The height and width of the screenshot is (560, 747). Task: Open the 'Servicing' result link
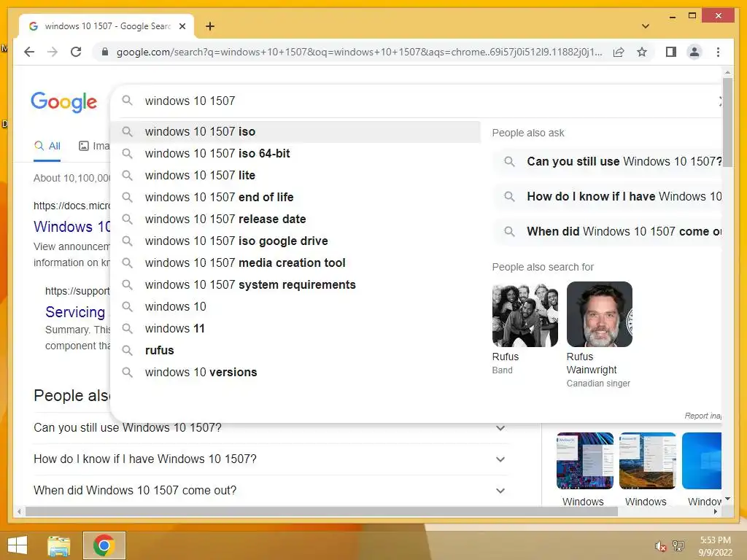tap(75, 312)
